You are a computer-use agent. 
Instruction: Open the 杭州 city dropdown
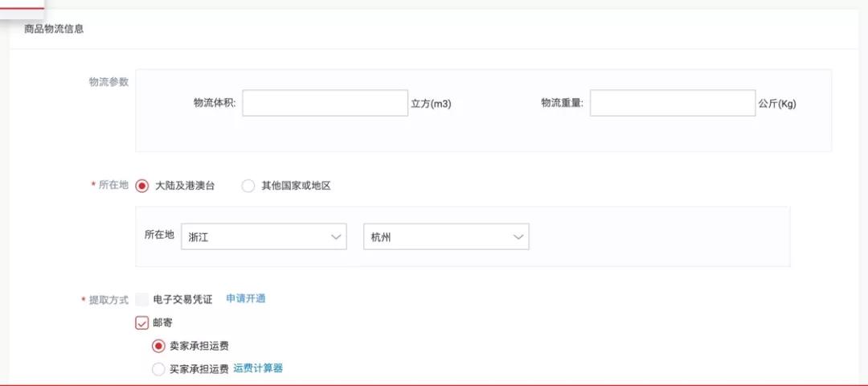pyautogui.click(x=446, y=237)
